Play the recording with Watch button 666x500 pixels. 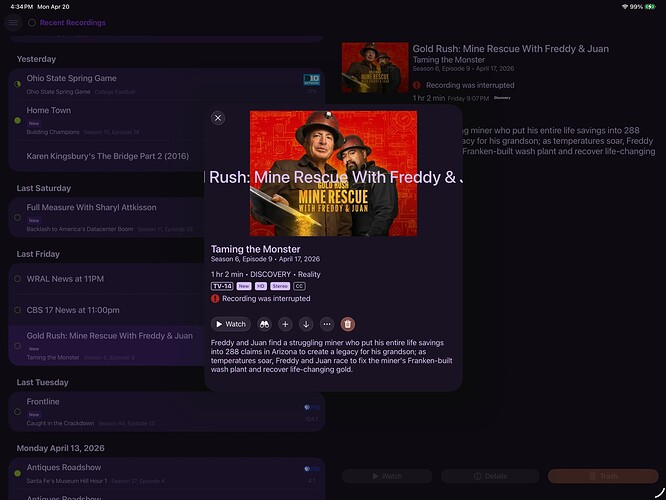[231, 324]
